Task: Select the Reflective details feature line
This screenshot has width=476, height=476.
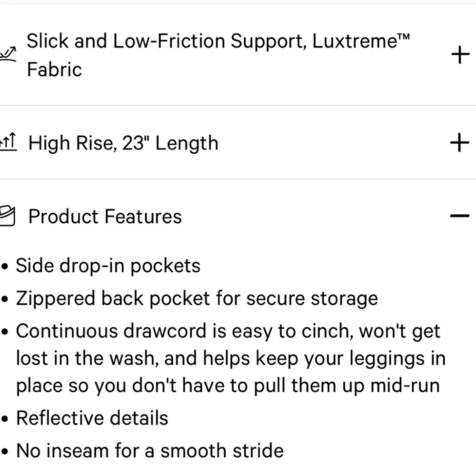Action: (92, 418)
